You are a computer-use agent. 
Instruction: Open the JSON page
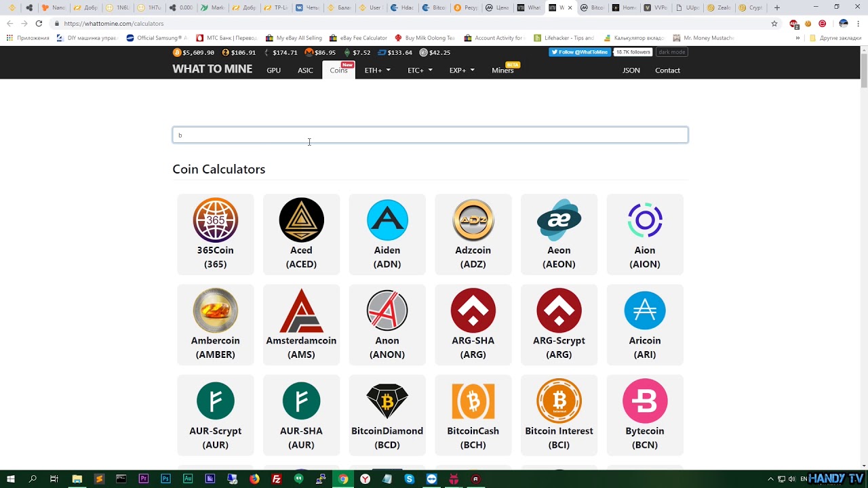click(631, 70)
